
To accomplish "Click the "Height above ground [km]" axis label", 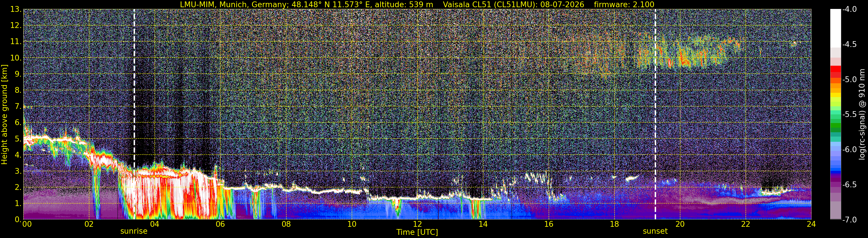I will (x=4, y=115).
